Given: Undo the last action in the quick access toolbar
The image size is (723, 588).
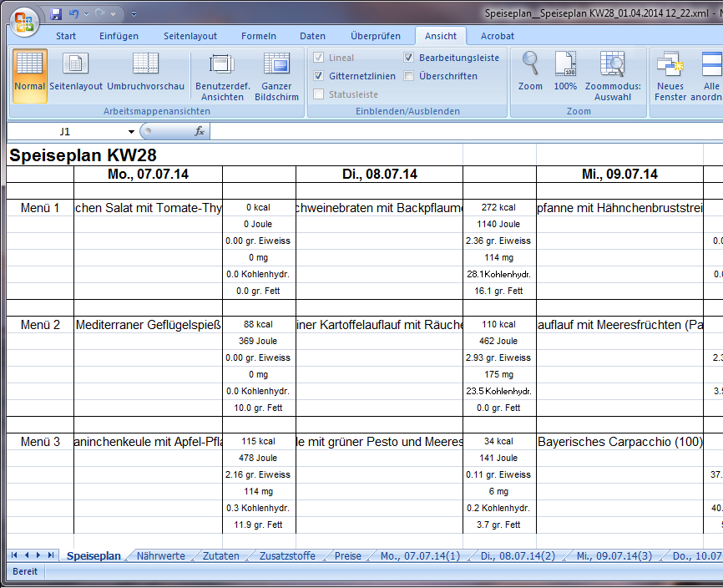Looking at the screenshot, I should 73,14.
